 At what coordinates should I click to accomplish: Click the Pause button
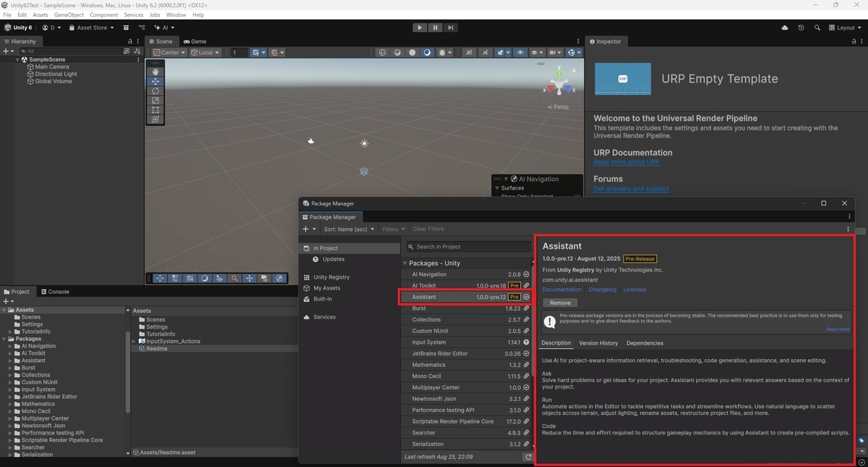coord(435,28)
